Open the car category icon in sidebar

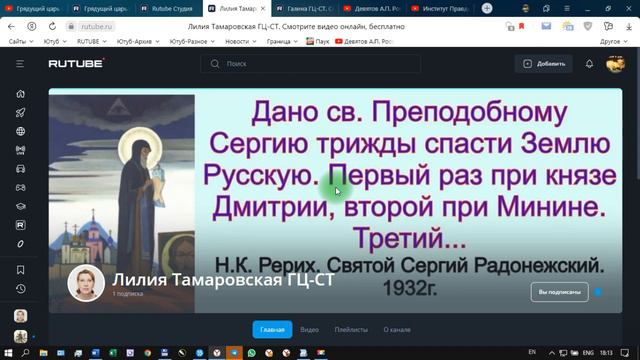20,169
